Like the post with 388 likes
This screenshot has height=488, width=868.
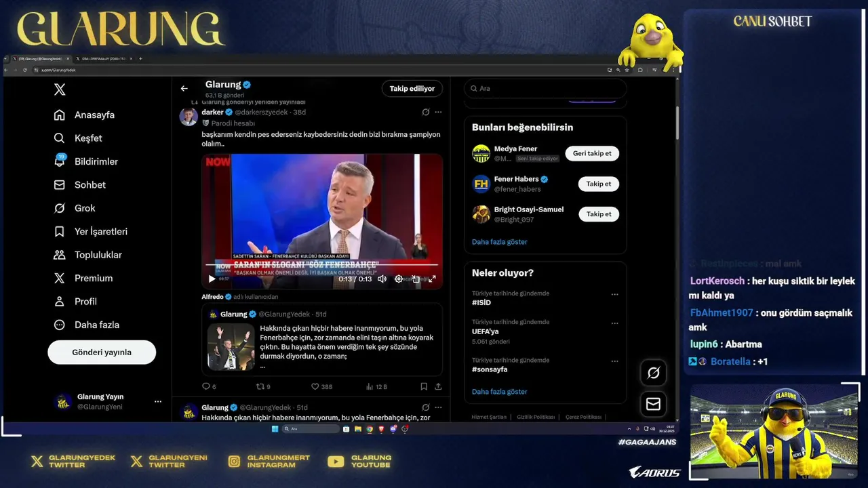point(321,386)
